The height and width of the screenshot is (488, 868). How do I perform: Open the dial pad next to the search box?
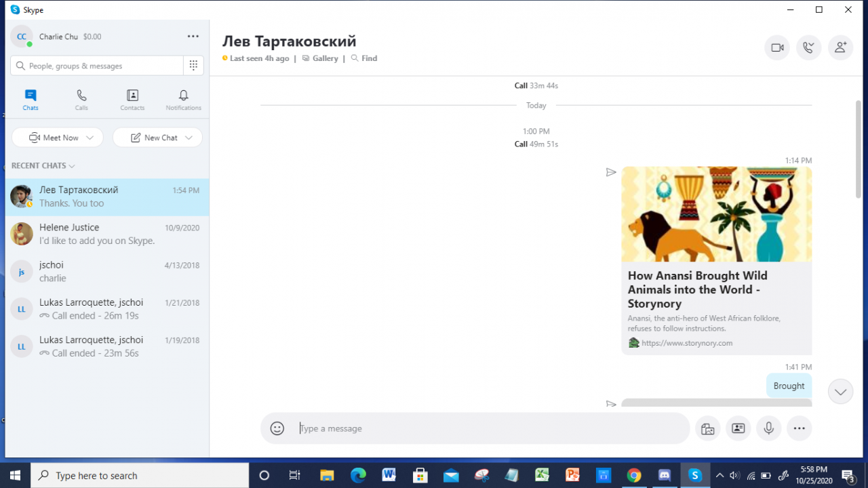click(x=193, y=66)
